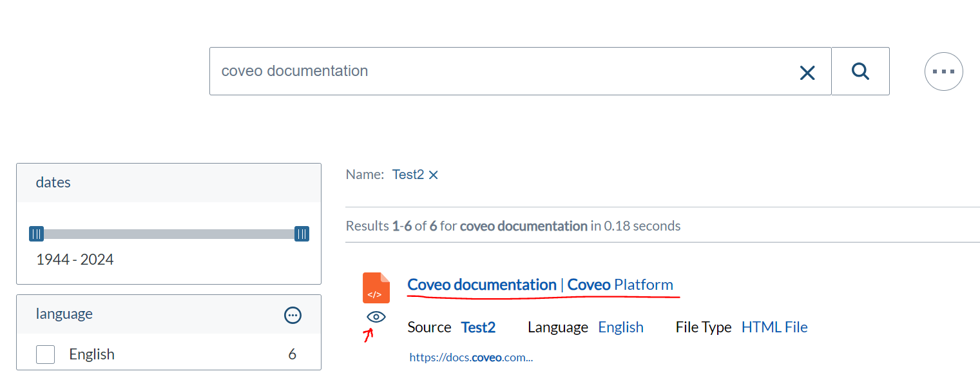Click the English facet count 6

[x=293, y=354]
